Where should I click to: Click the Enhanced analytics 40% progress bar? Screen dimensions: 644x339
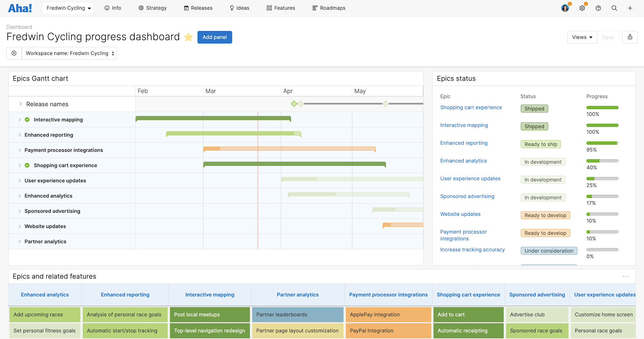point(602,160)
